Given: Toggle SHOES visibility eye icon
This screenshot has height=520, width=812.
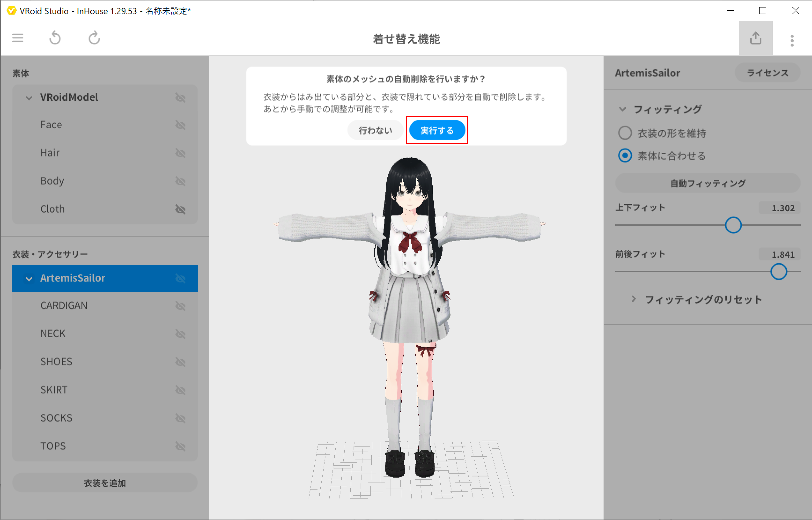Looking at the screenshot, I should coord(181,362).
